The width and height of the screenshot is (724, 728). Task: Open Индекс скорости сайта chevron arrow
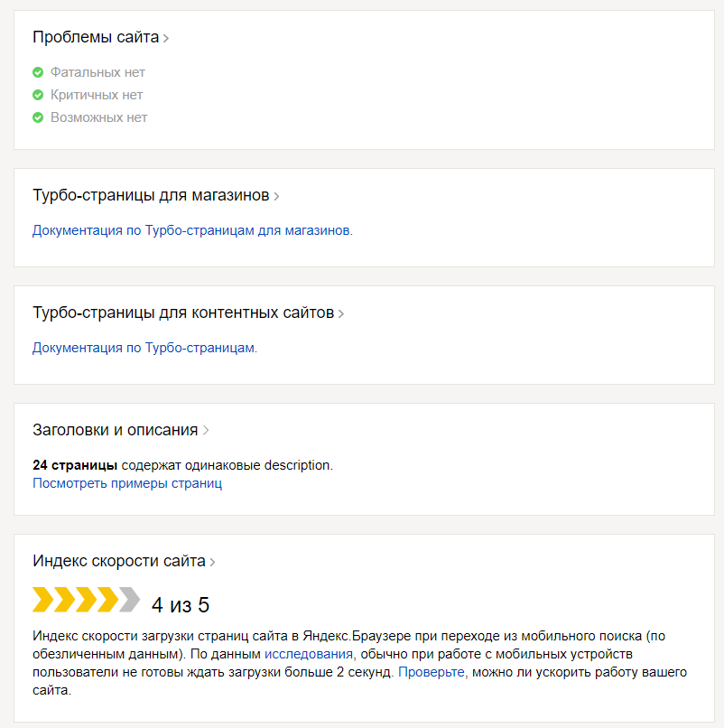click(x=213, y=562)
